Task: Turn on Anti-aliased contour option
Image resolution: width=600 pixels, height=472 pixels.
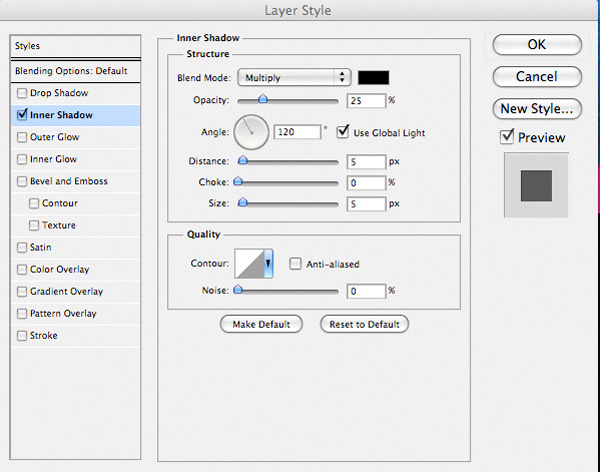Action: 295,264
